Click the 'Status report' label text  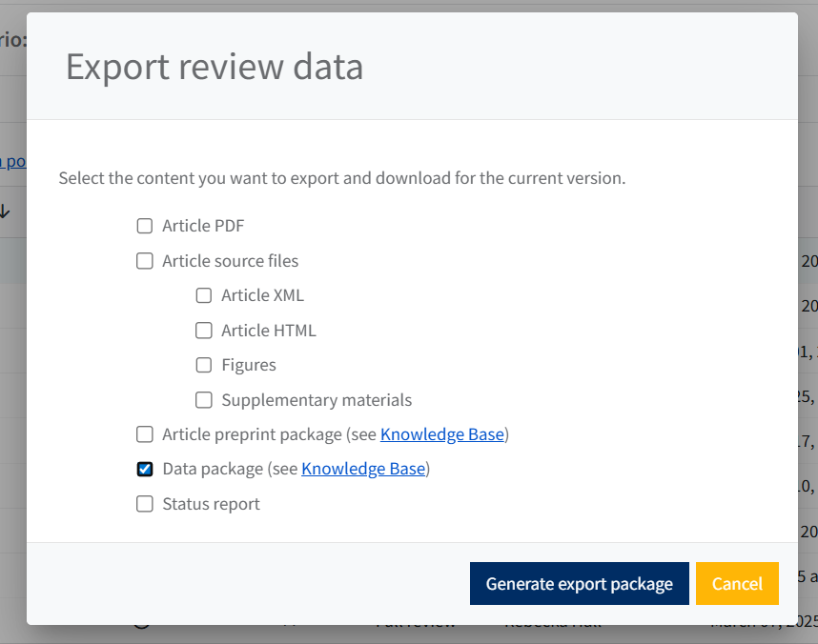coord(211,504)
